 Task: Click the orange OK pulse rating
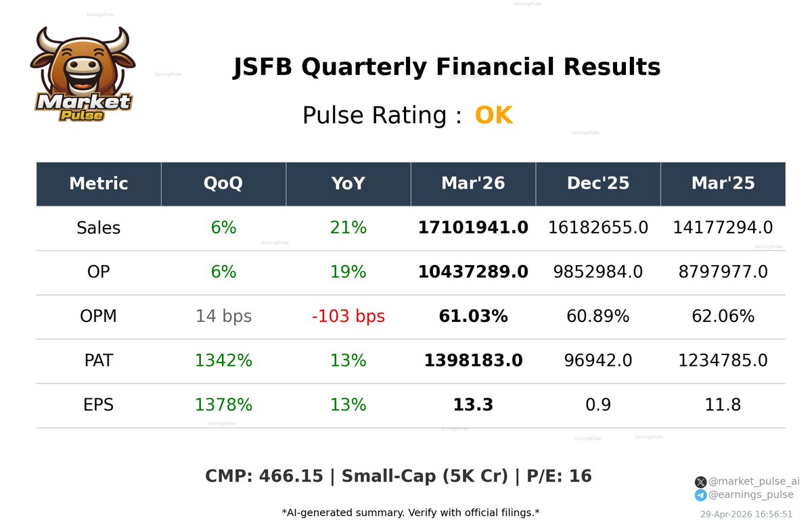coord(494,116)
